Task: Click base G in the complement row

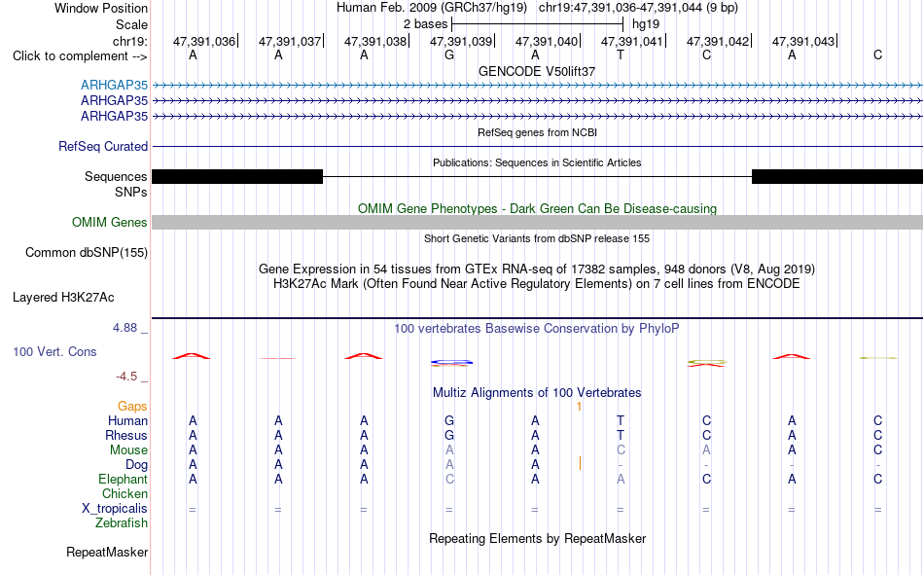Action: tap(449, 55)
